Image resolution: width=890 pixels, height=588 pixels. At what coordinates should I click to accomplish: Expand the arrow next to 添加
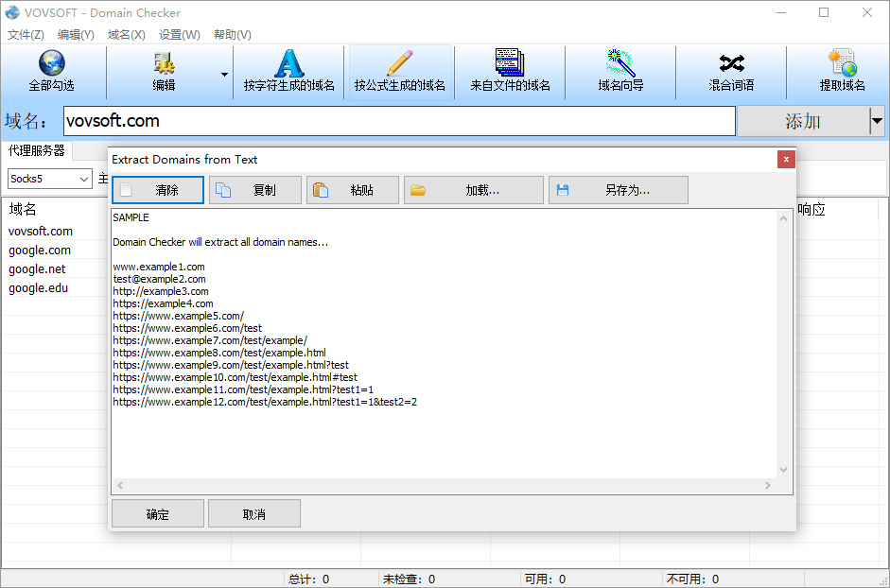coord(877,121)
